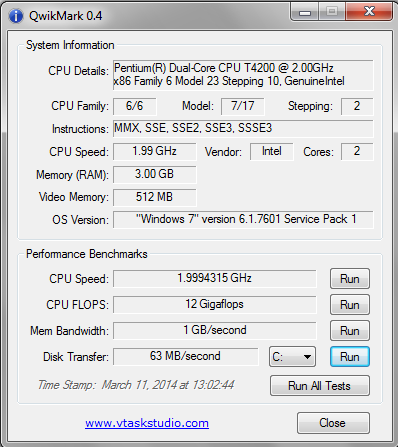The width and height of the screenshot is (398, 447).
Task: Click the Time Stamp text
Action: click(136, 385)
